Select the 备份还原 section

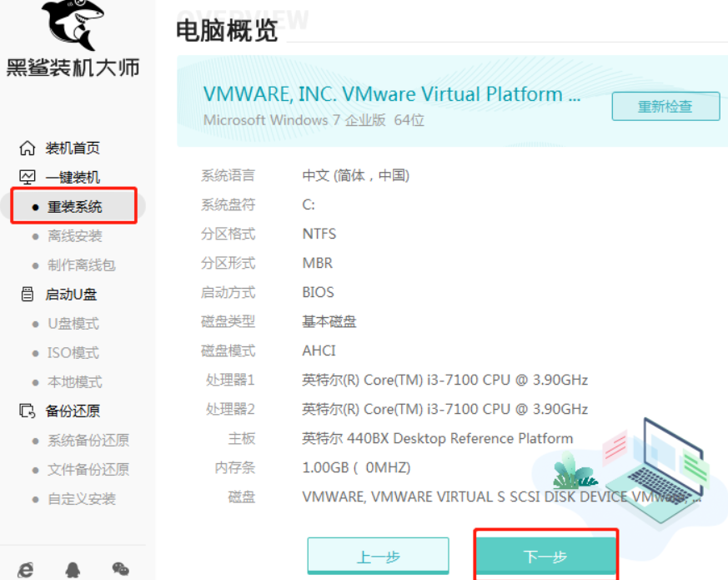coord(73,411)
